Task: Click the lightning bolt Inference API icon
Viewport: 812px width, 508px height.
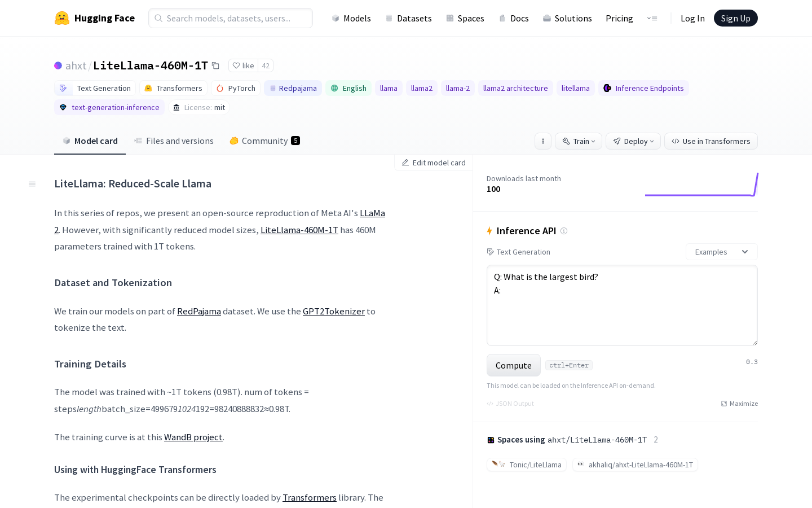Action: pos(489,231)
